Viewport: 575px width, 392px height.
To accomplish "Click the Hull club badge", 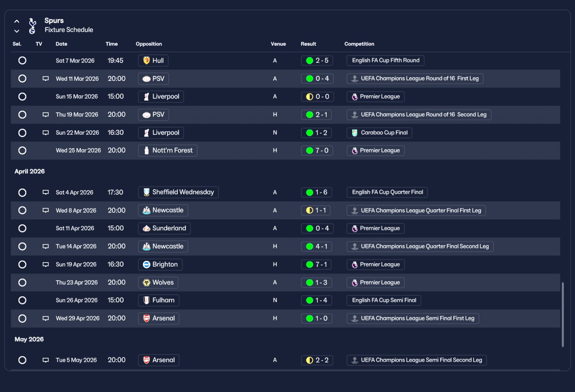I will (x=146, y=60).
